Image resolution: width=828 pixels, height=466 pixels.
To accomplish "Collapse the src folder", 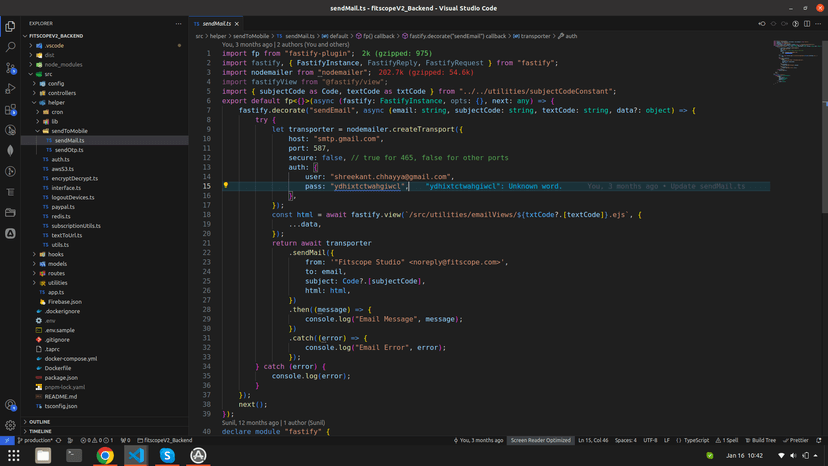I will point(105,74).
